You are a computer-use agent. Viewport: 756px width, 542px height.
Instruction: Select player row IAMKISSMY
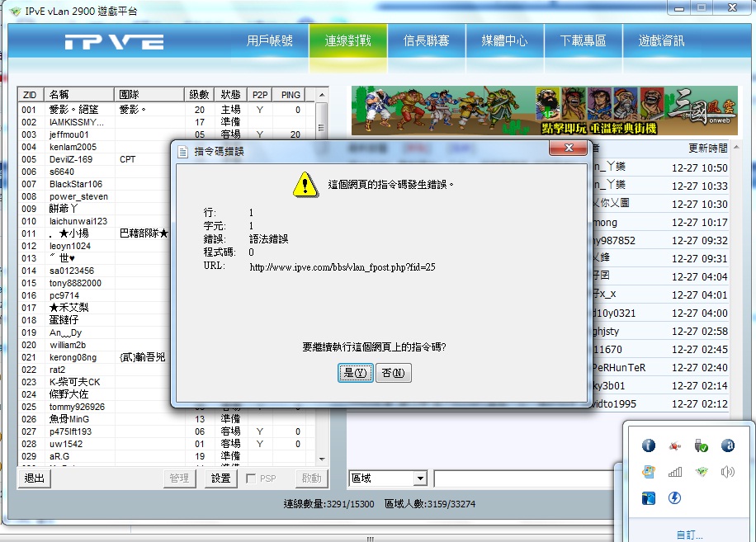pos(167,122)
